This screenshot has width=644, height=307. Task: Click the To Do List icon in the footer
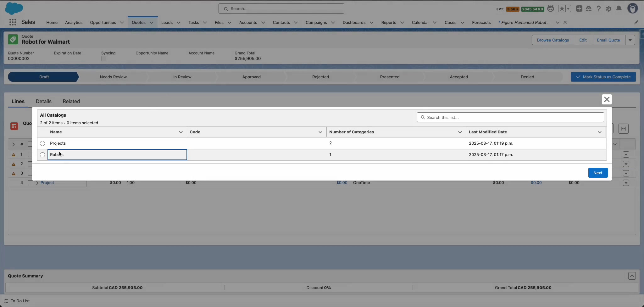6,301
